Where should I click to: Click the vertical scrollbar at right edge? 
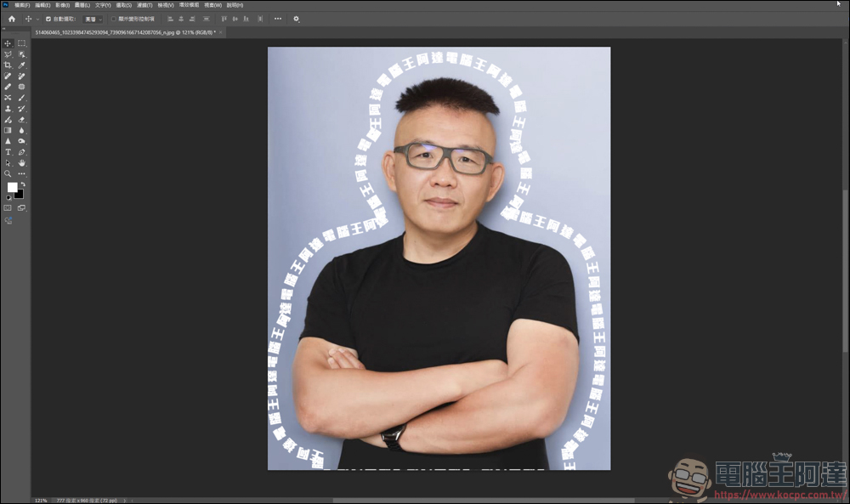(847, 271)
